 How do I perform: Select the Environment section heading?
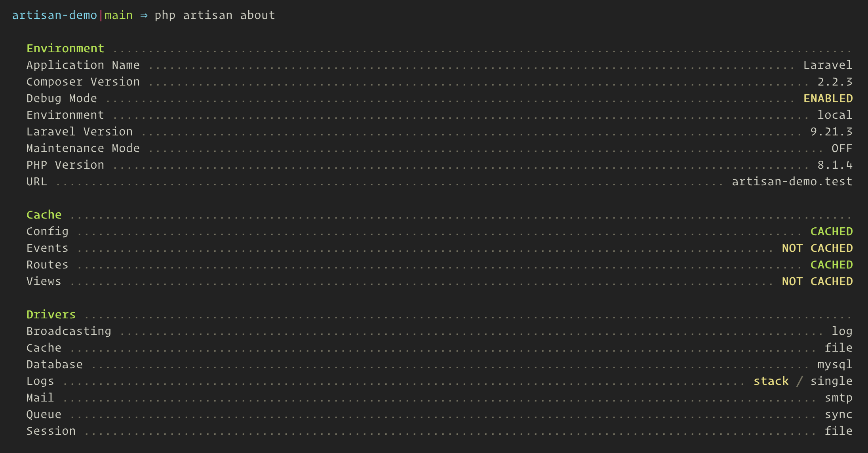tap(65, 49)
